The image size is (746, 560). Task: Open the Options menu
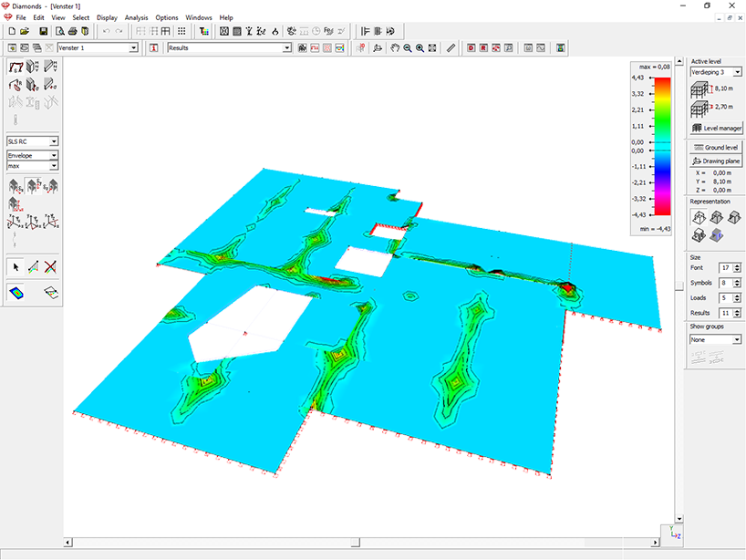[x=167, y=17]
